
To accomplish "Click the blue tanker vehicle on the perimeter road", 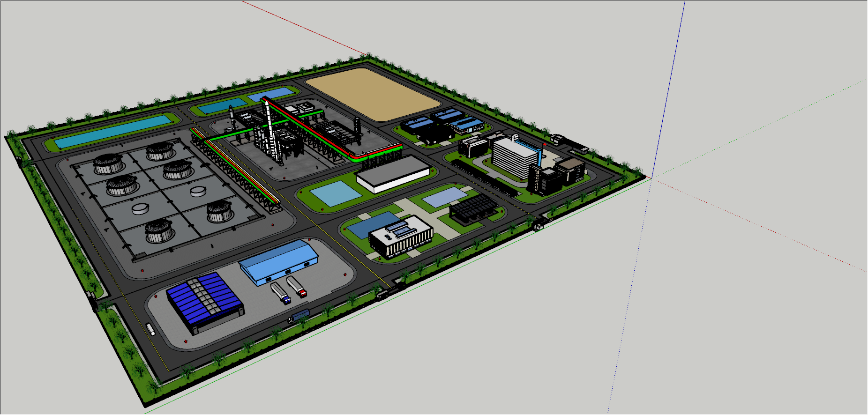I will pyautogui.click(x=299, y=316).
